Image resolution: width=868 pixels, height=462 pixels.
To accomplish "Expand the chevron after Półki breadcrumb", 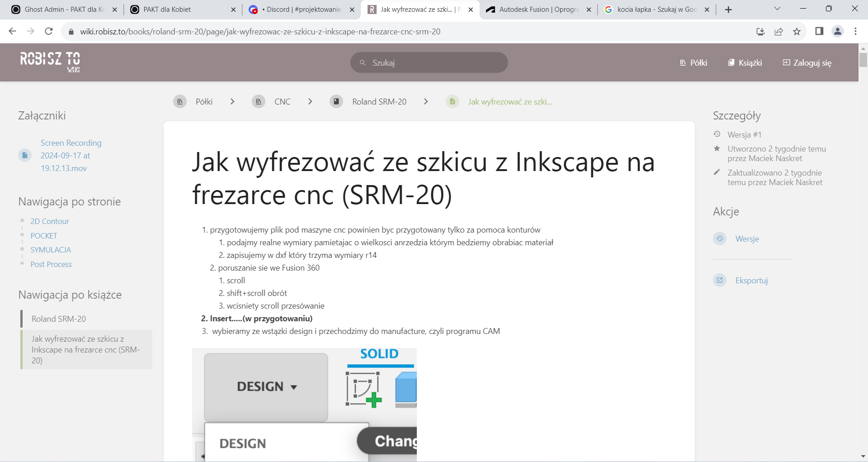I will tap(232, 101).
